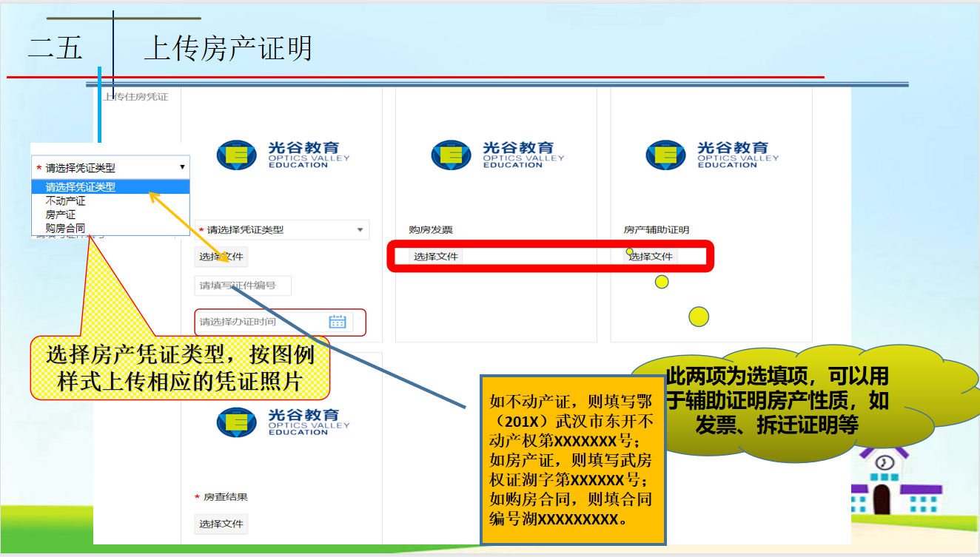The width and height of the screenshot is (980, 557).
Task: Choose 房产证 from the dropdown list
Action: [x=61, y=215]
